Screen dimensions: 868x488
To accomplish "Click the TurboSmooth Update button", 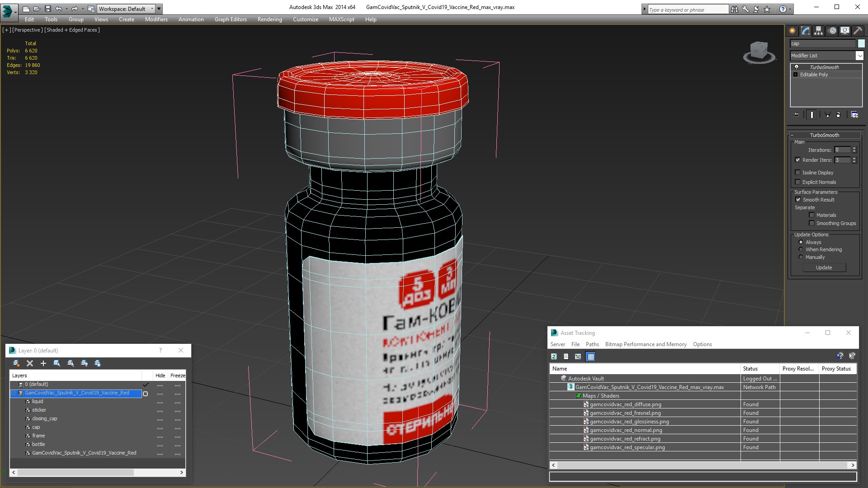I will 824,267.
